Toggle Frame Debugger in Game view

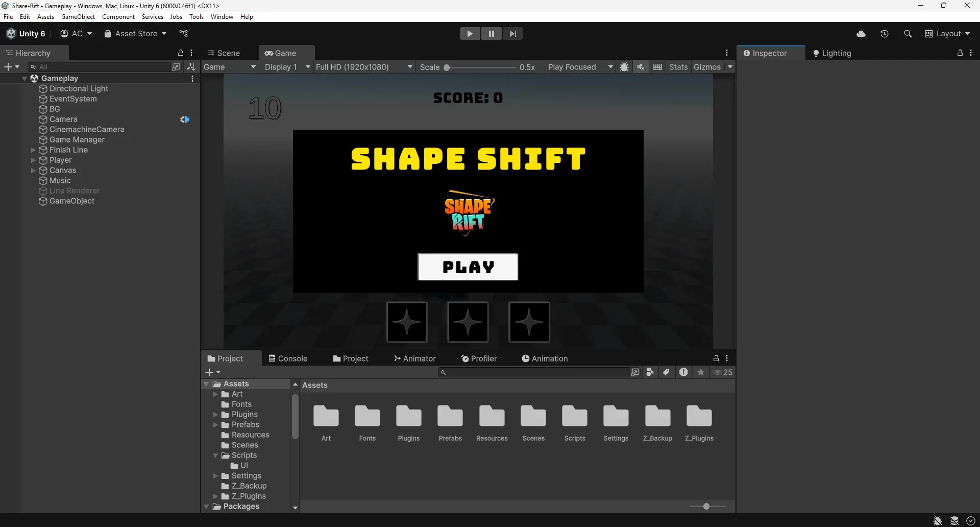tap(624, 67)
